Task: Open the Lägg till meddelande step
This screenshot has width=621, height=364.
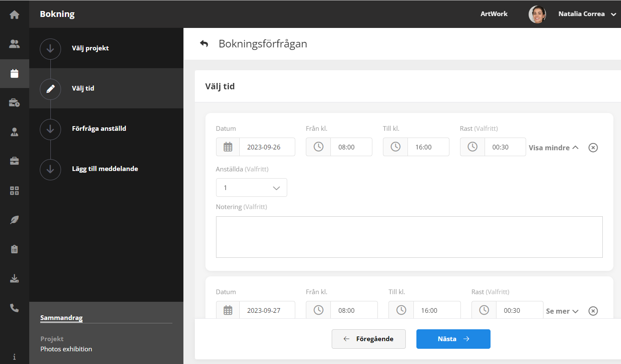Action: (x=105, y=169)
